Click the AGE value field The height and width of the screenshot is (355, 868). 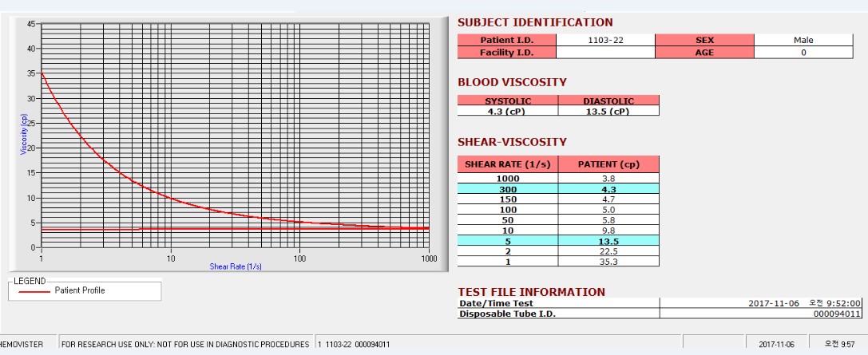[x=803, y=53]
